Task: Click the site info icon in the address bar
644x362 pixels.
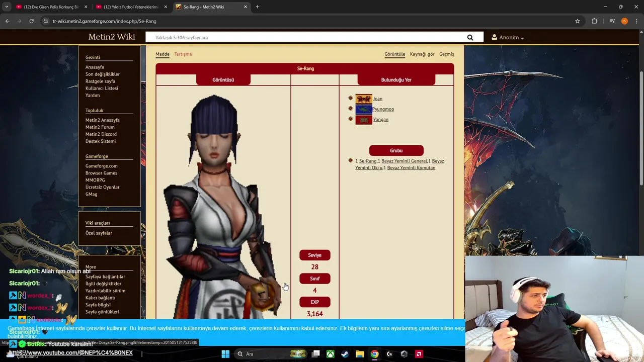Action: click(46, 21)
